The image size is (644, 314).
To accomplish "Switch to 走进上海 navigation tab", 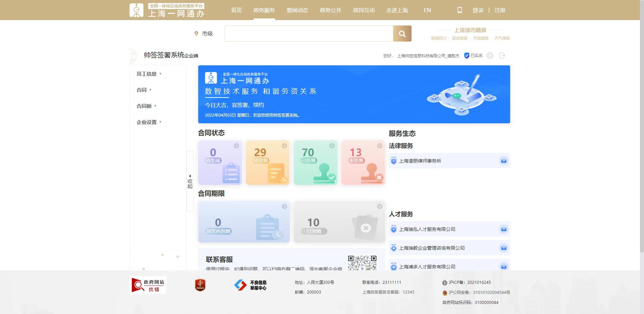I will click(x=397, y=10).
